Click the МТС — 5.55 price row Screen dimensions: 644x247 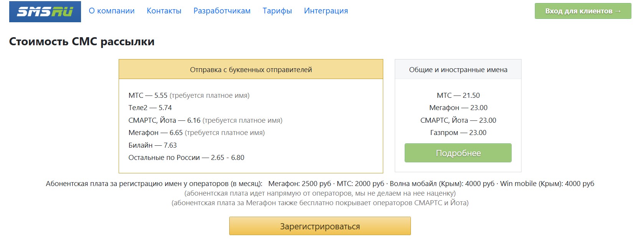pyautogui.click(x=148, y=96)
